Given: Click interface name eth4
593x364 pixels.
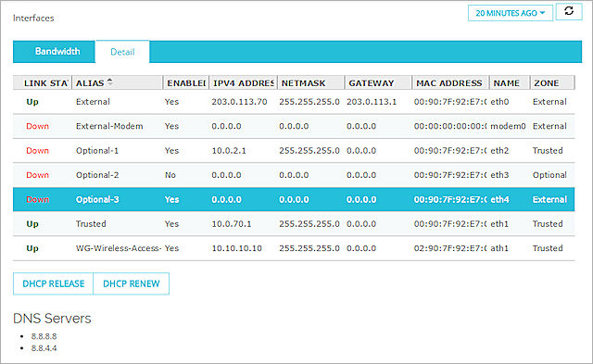Looking at the screenshot, I should (x=499, y=199).
